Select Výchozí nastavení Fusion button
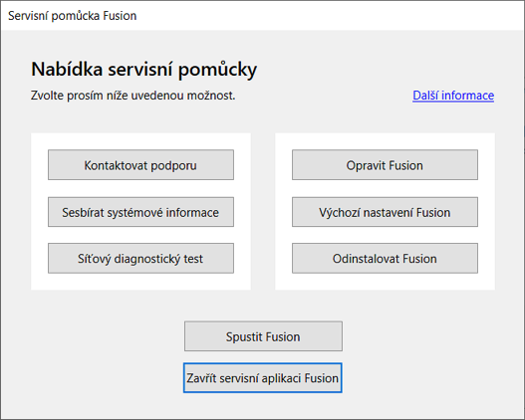This screenshot has width=525, height=420. [x=385, y=212]
